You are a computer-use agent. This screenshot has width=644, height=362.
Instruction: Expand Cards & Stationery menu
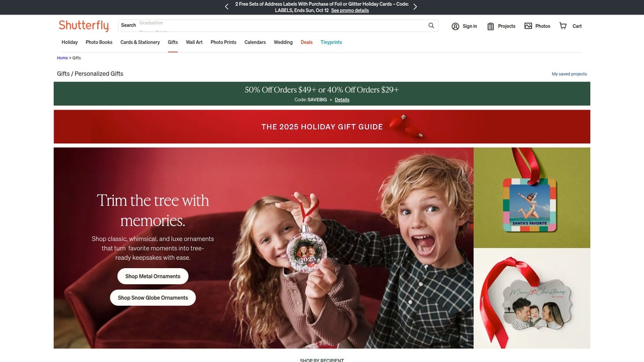click(x=140, y=42)
